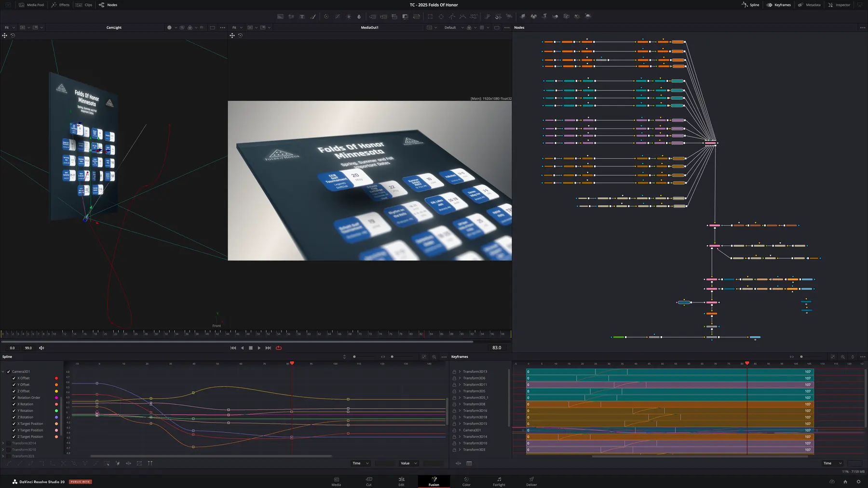Switch to the Fairlight page

point(499,482)
